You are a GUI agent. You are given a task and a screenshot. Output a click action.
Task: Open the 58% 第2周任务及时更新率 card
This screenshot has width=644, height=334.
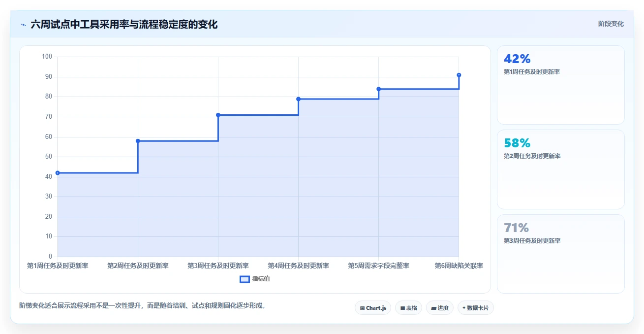[x=561, y=169]
